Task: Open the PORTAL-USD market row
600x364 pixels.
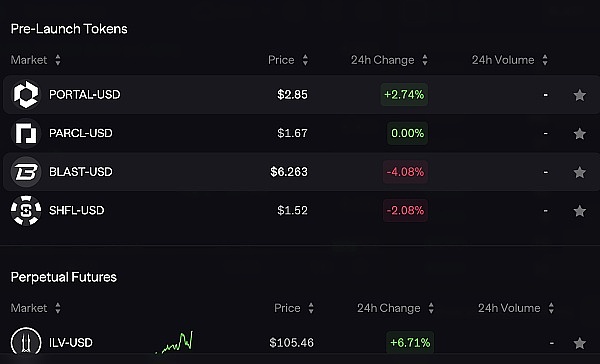Action: [300, 95]
